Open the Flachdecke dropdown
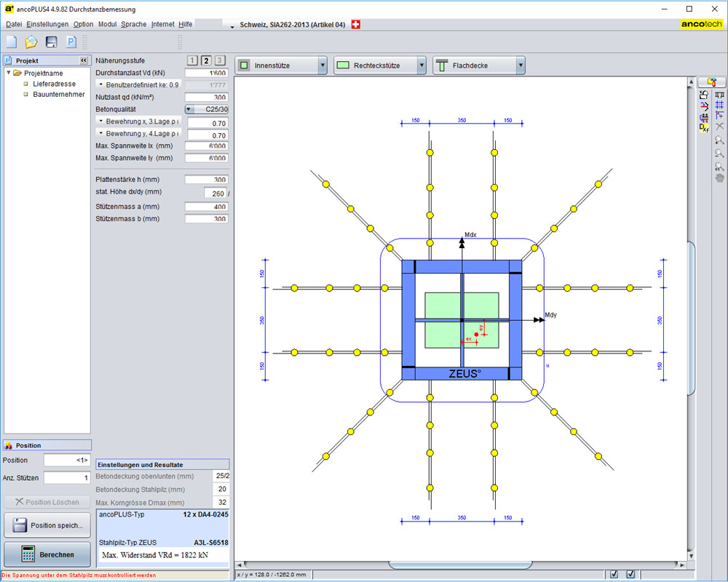728x582 pixels. (521, 65)
